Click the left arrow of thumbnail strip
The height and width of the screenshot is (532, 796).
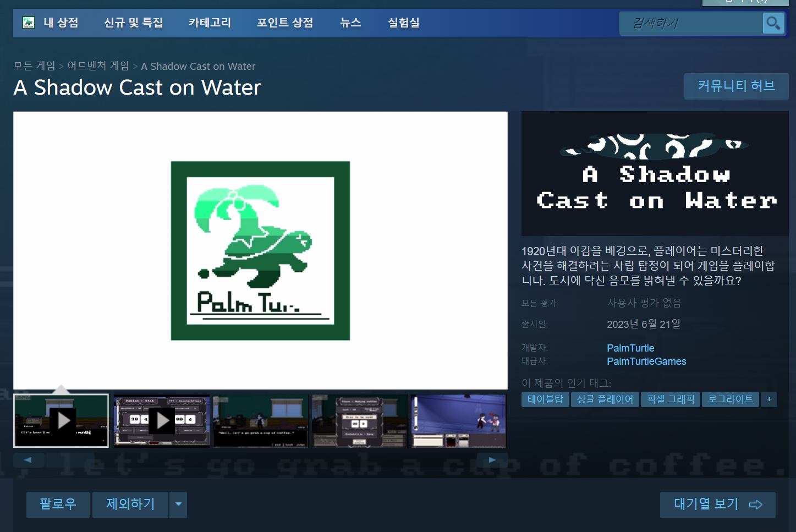pyautogui.click(x=28, y=460)
